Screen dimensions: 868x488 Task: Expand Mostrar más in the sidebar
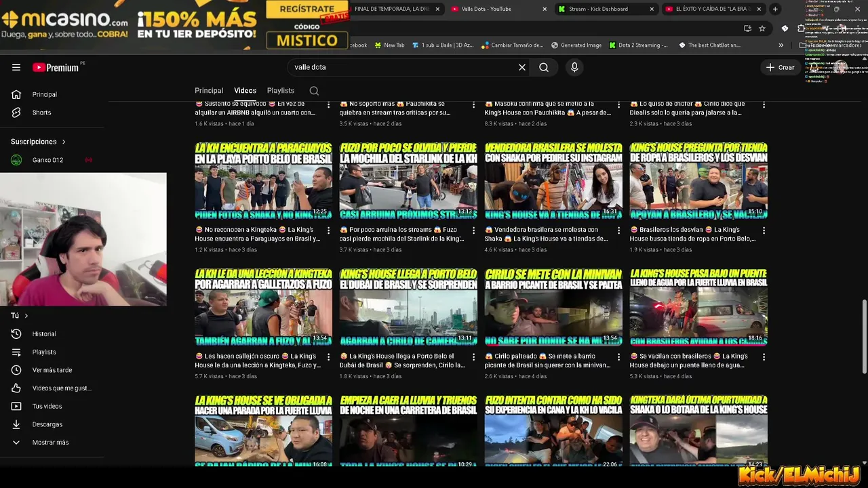[x=50, y=443]
